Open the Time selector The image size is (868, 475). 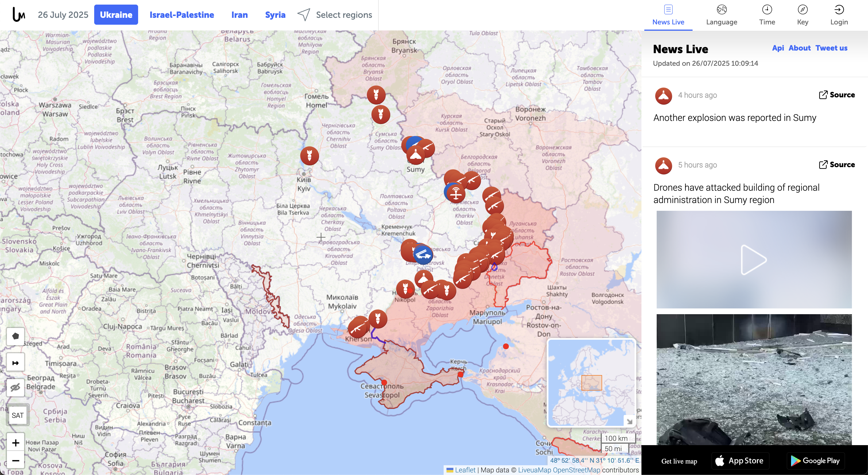(x=767, y=15)
